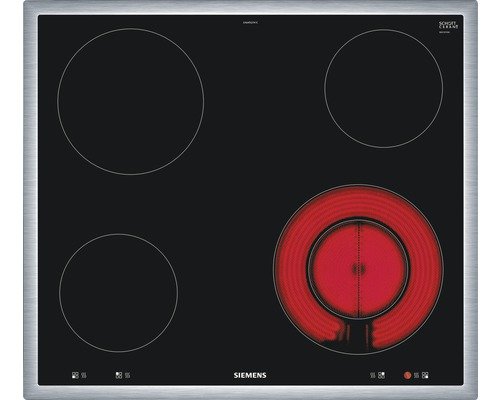
Task: Click the heat-level symbol next to the red dot
Action: click(416, 375)
